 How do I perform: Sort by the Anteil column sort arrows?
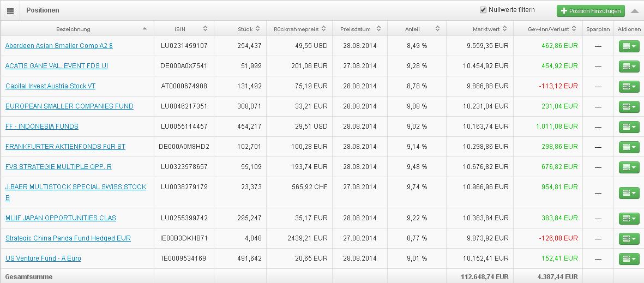click(437, 29)
